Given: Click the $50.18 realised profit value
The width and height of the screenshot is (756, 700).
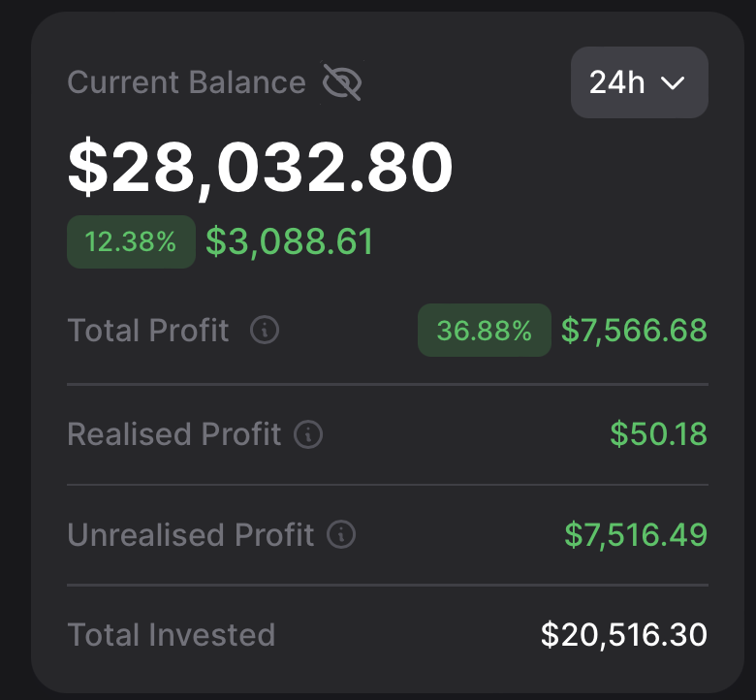Looking at the screenshot, I should [658, 434].
